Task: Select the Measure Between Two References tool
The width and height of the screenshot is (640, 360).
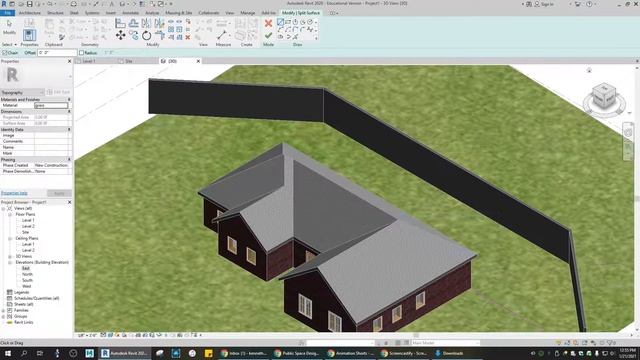Action: coord(222,35)
